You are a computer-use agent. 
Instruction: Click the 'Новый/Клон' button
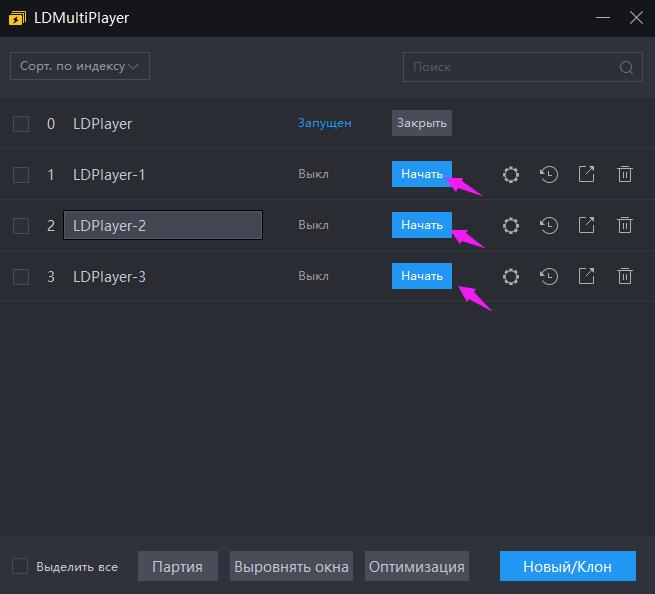coord(568,566)
